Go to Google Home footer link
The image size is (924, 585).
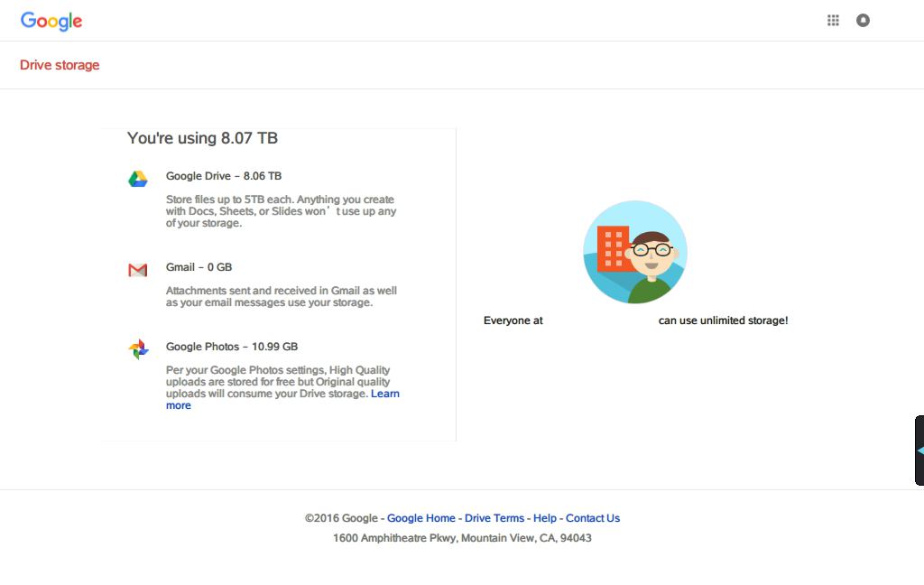point(420,518)
